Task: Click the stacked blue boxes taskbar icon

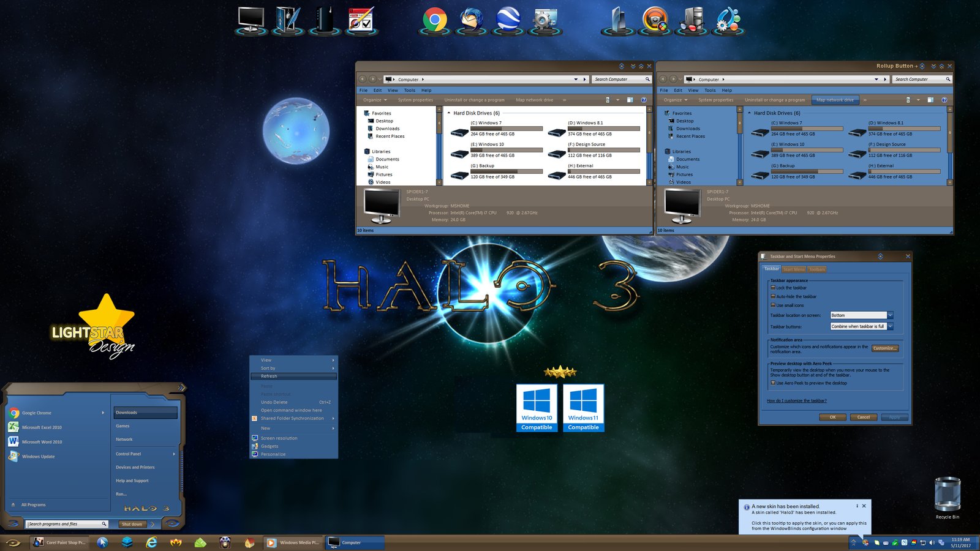Action: pyautogui.click(x=127, y=542)
